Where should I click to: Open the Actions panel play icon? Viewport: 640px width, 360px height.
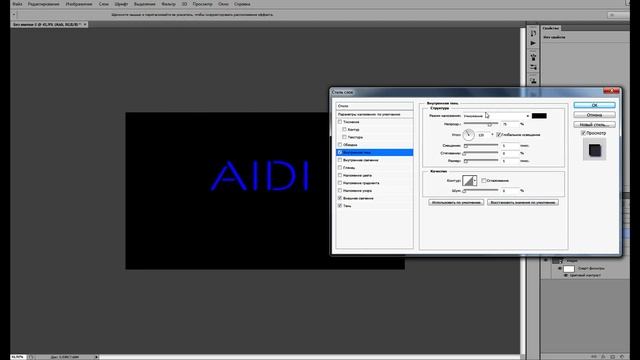click(533, 43)
